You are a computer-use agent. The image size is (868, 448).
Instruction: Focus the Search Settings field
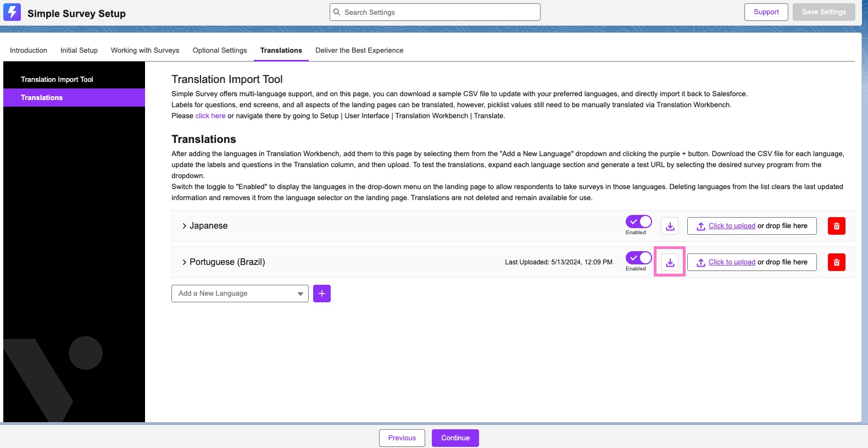click(435, 12)
